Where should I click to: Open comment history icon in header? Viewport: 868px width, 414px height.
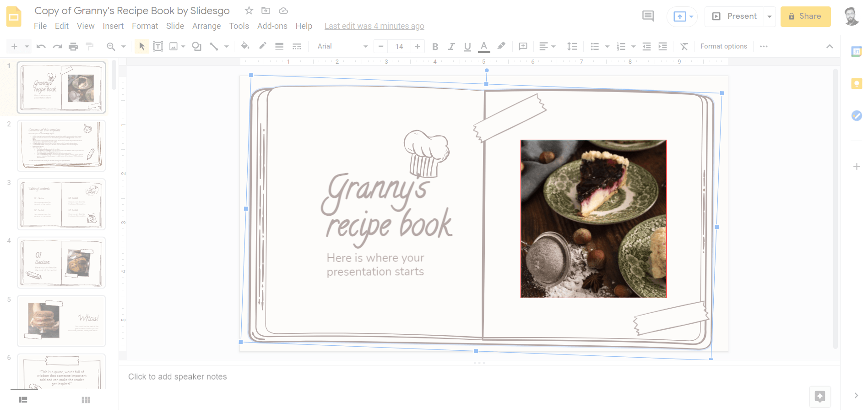[x=648, y=16]
